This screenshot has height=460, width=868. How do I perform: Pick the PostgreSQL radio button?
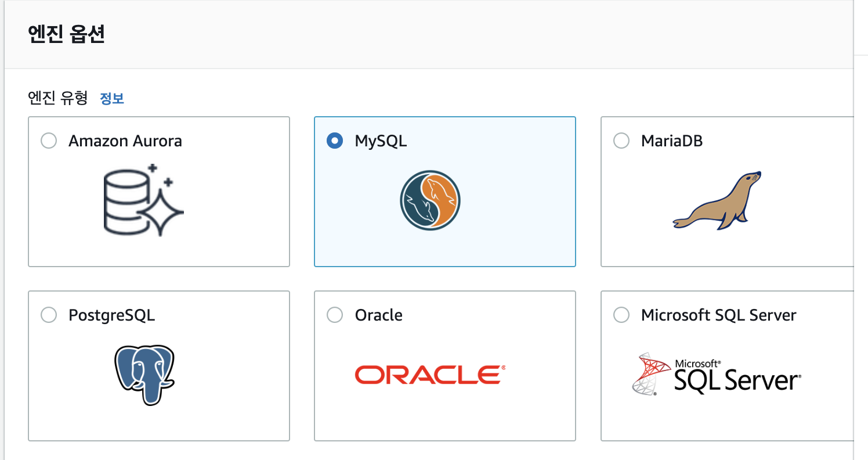point(49,315)
